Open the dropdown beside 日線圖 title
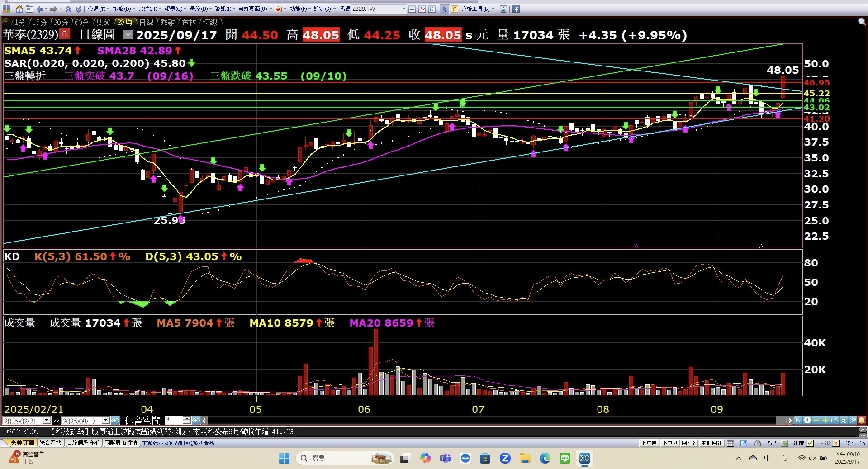This screenshot has height=469, width=868. 128,35
